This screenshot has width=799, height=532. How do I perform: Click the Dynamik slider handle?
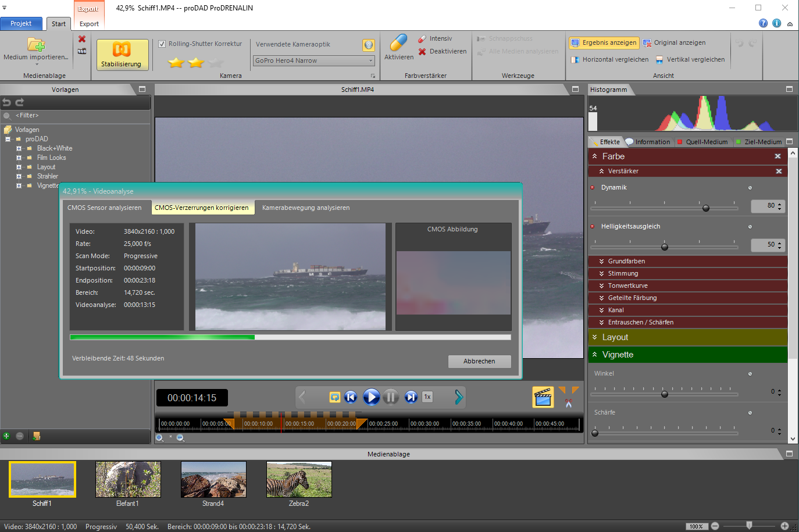(706, 208)
